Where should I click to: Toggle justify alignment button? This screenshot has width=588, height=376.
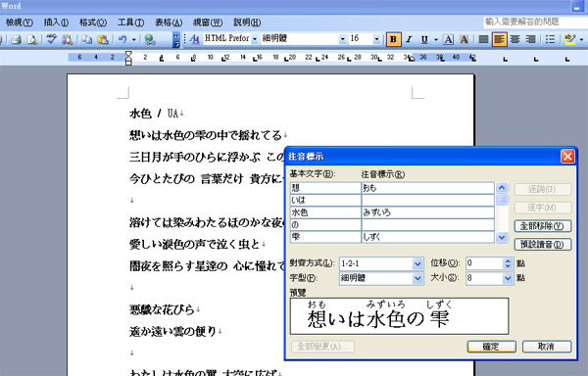[483, 39]
